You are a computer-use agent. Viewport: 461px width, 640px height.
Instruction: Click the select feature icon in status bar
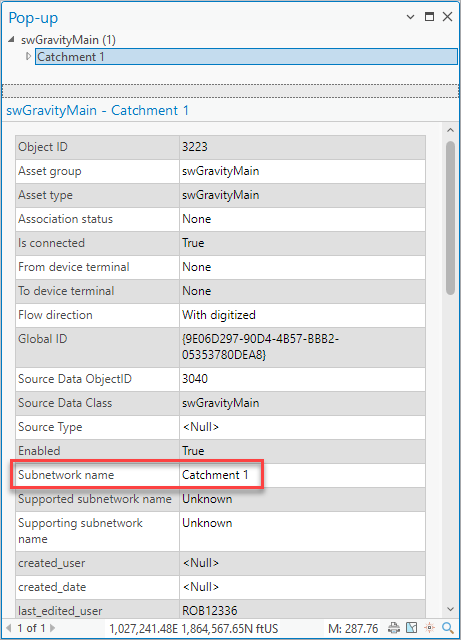pyautogui.click(x=412, y=628)
